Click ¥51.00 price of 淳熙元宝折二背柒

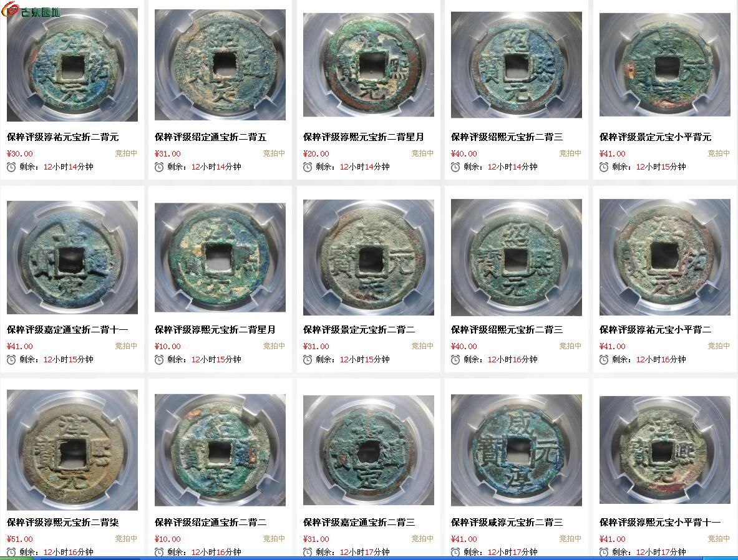20,539
